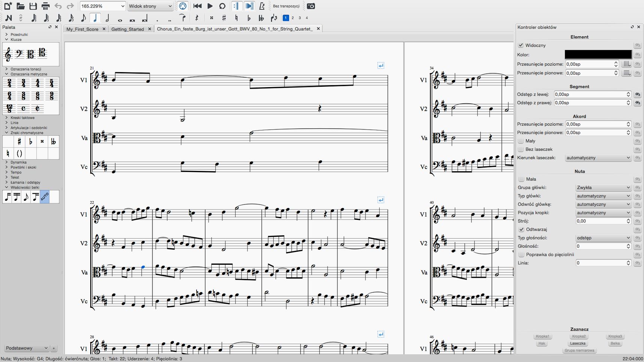
Task: Select the quarter note duration
Action: click(95, 18)
